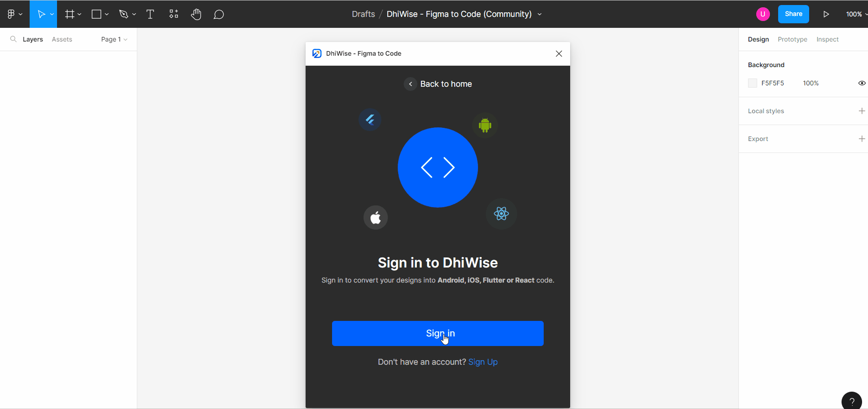868x409 pixels.
Task: Switch to the Layers tab
Action: click(33, 39)
